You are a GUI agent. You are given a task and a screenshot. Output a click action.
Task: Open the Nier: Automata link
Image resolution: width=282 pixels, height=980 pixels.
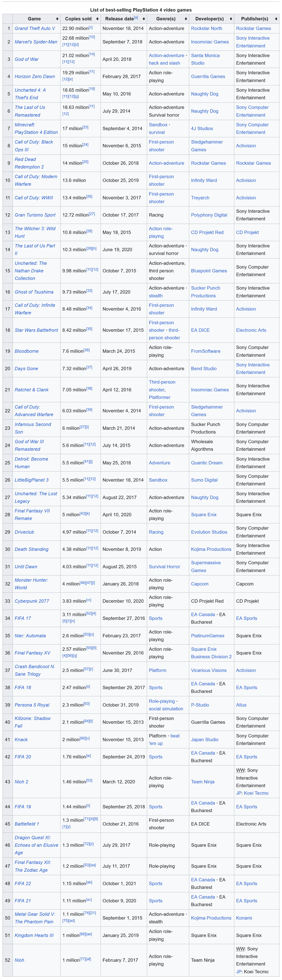point(30,636)
